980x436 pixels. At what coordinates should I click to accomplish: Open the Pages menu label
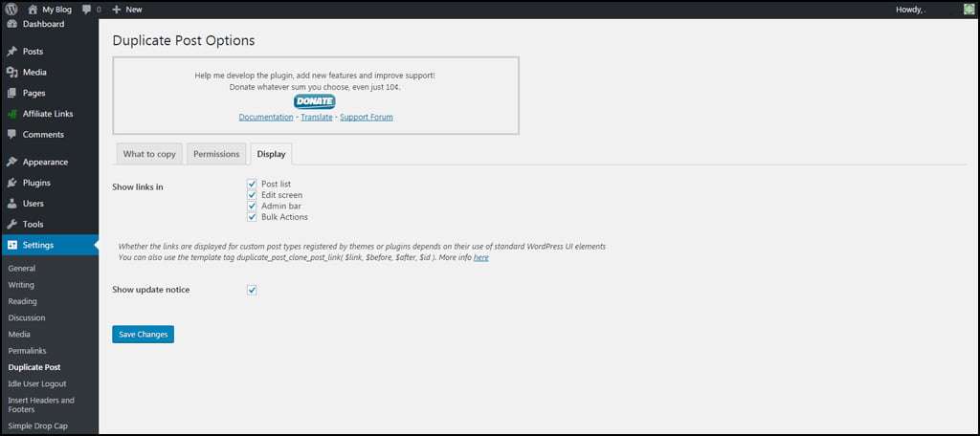pos(33,93)
